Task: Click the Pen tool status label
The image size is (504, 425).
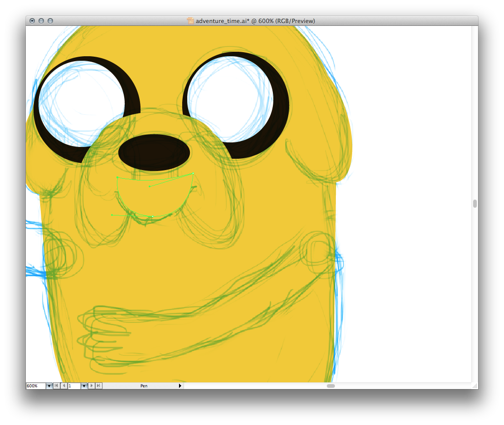Action: [144, 386]
